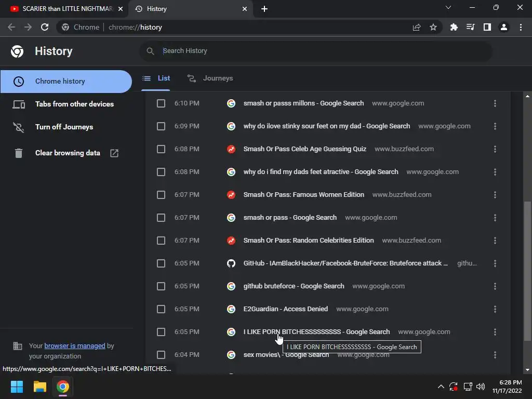
Task: Click the Chrome icon in the taskbar
Action: click(x=63, y=387)
